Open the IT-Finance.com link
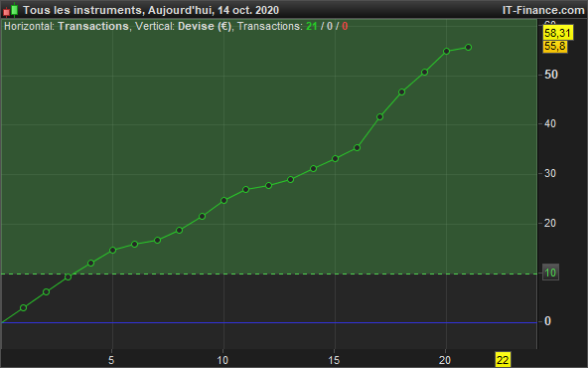The width and height of the screenshot is (588, 368). 543,10
